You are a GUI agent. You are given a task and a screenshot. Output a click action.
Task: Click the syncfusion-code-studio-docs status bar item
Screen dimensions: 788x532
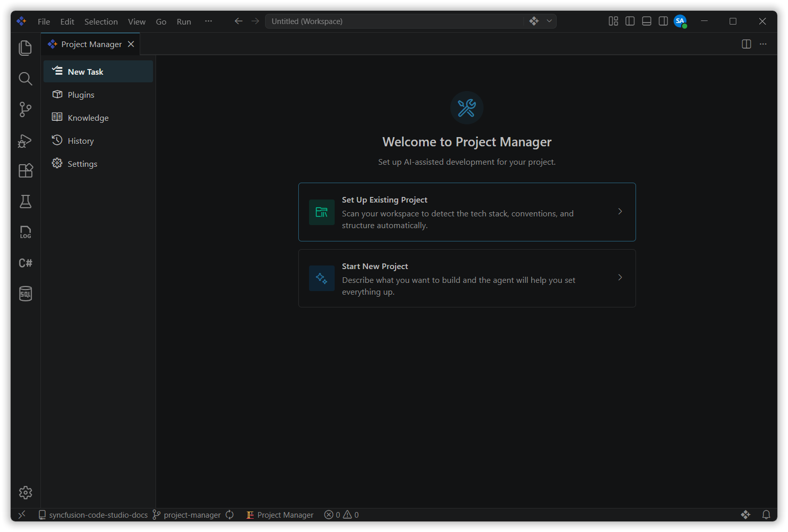pos(93,515)
